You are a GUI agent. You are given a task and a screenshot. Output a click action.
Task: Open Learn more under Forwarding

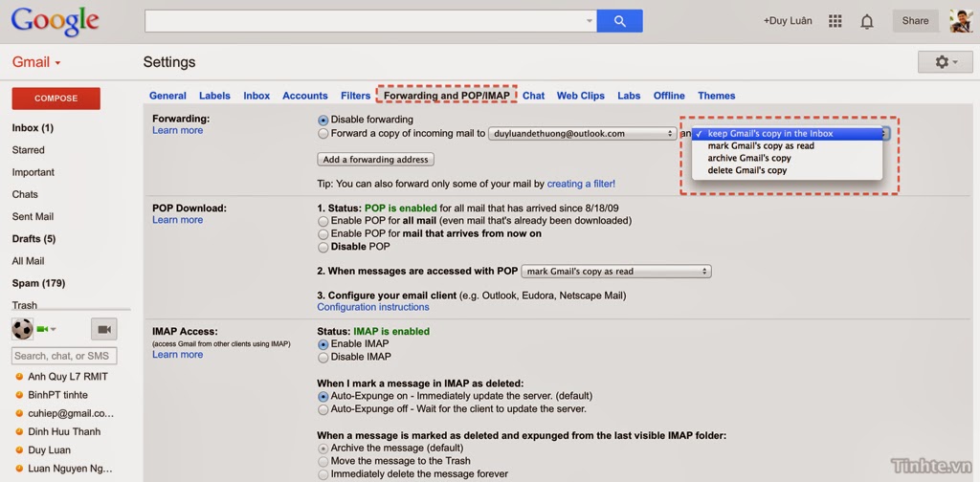point(177,130)
